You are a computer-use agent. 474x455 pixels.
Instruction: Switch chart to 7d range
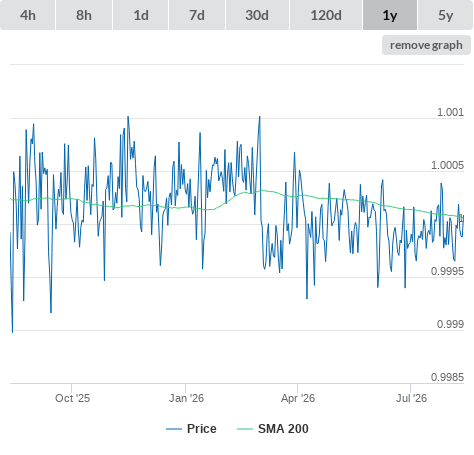click(x=197, y=15)
